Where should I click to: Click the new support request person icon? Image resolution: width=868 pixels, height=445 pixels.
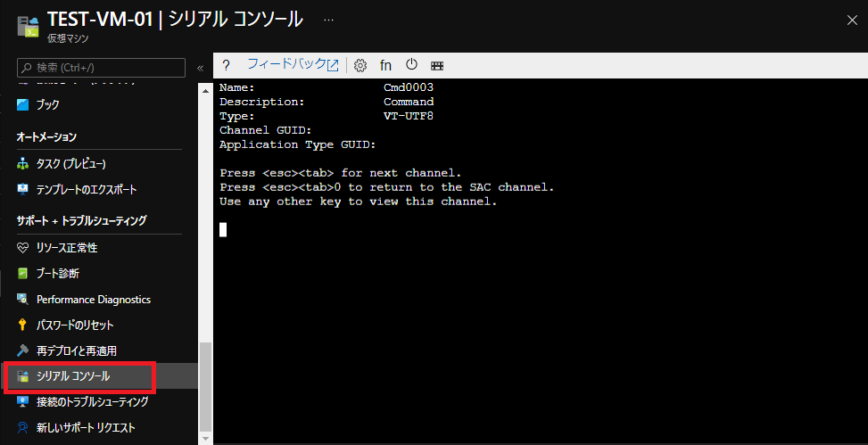point(22,428)
